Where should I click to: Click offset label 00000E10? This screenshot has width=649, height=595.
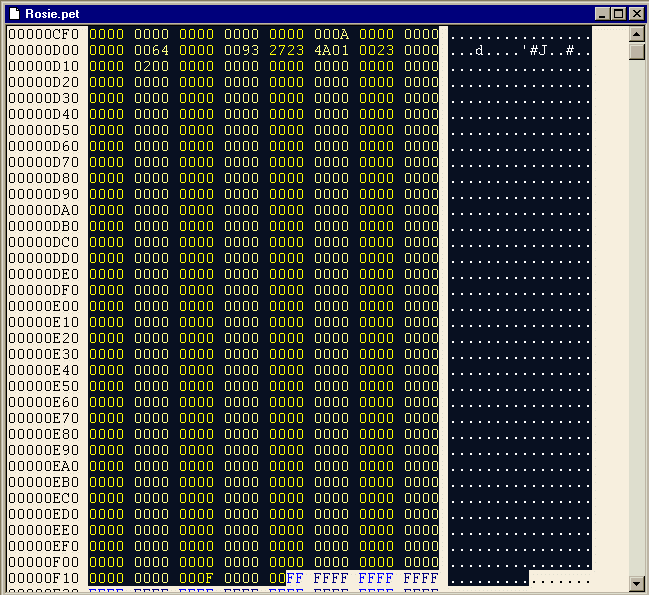click(43, 322)
